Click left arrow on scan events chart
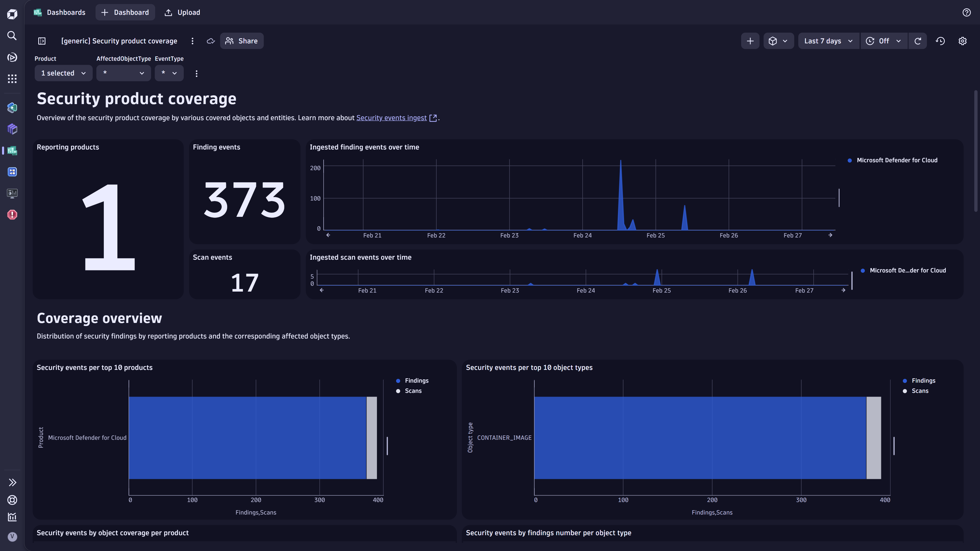Viewport: 980px width, 551px height. point(322,291)
